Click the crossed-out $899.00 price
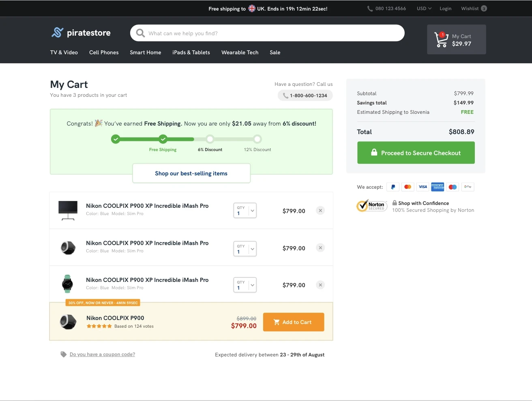The height and width of the screenshot is (401, 532). coord(247,319)
